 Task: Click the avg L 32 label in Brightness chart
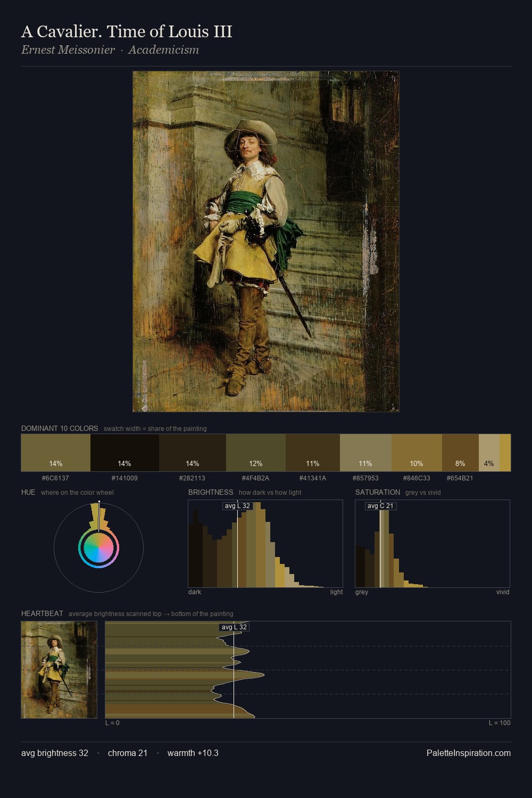[x=237, y=506]
